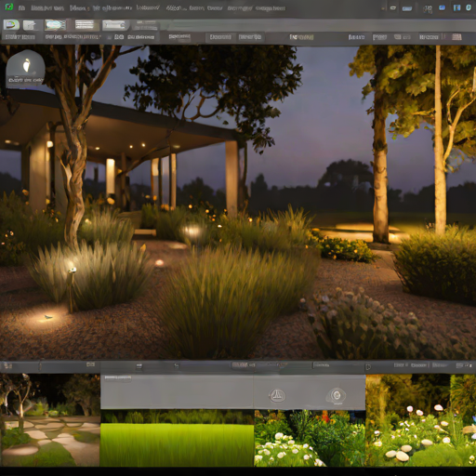
Task: Click the text-lines document toolbar icon
Action: tap(85, 25)
